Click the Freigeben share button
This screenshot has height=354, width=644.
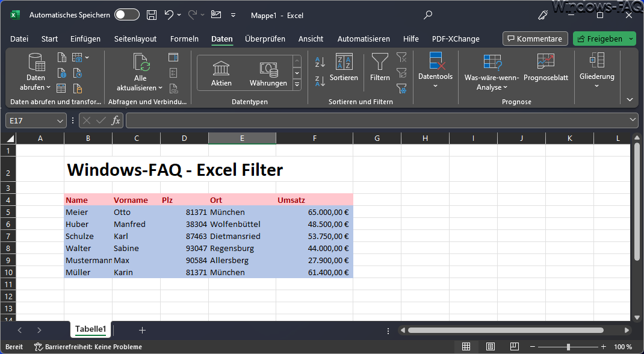(600, 39)
